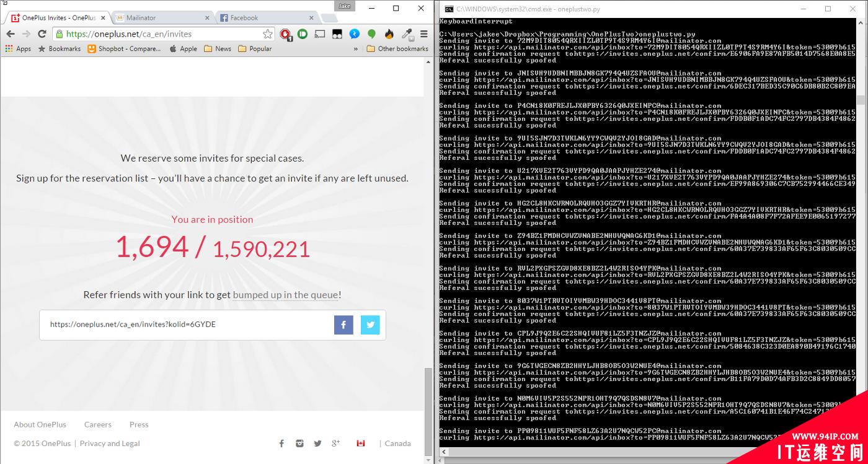This screenshot has width=868, height=464.
Task: Click the cmd window scrollbar thumb
Action: (861, 100)
